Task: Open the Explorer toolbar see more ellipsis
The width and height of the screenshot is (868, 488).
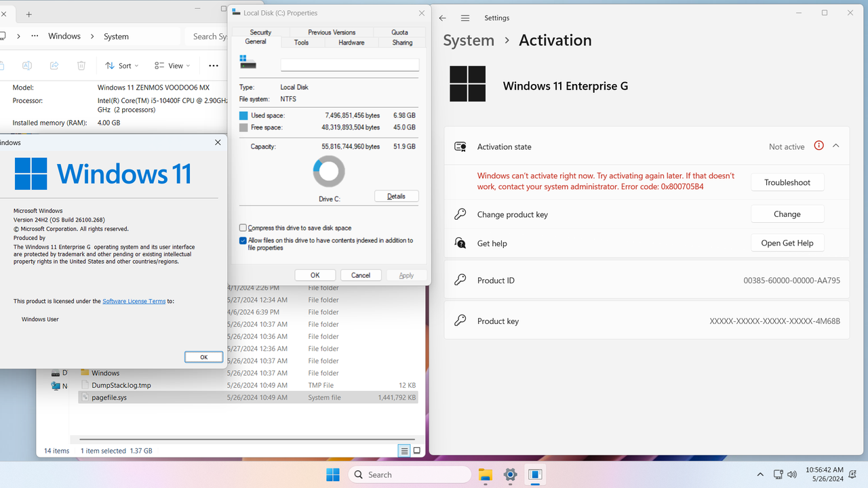Action: 214,66
